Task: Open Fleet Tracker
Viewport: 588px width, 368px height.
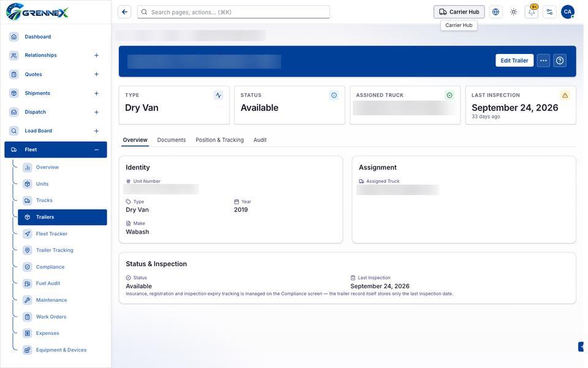Action: [62, 234]
